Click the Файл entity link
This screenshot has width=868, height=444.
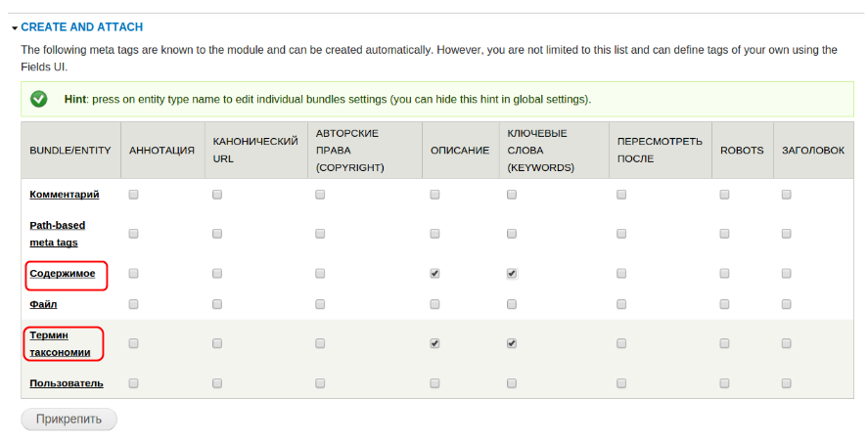pos(43,304)
